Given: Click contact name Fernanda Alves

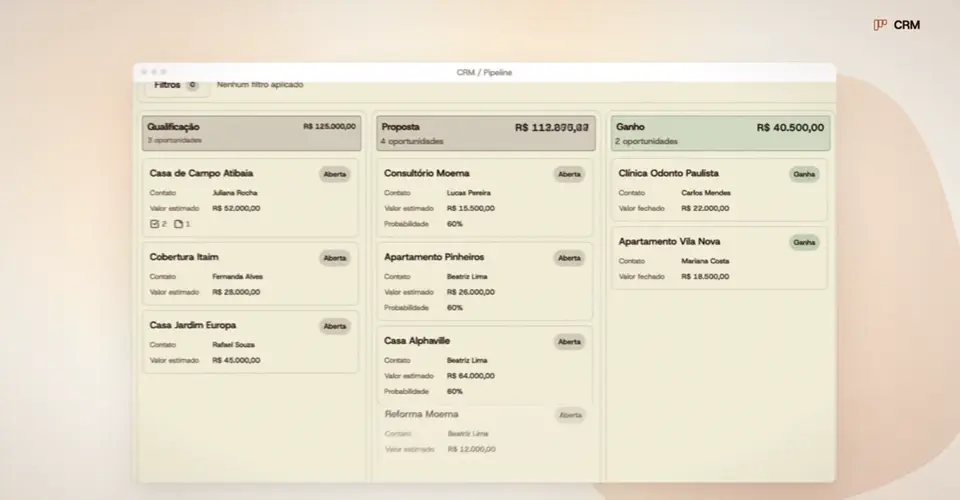Looking at the screenshot, I should click(237, 277).
